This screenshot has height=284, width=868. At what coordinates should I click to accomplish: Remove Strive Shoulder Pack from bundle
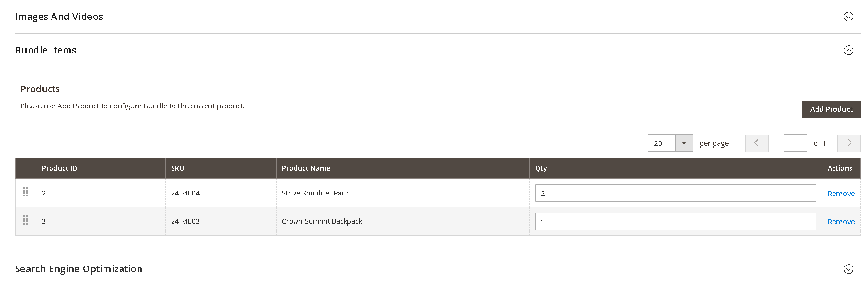(x=841, y=194)
